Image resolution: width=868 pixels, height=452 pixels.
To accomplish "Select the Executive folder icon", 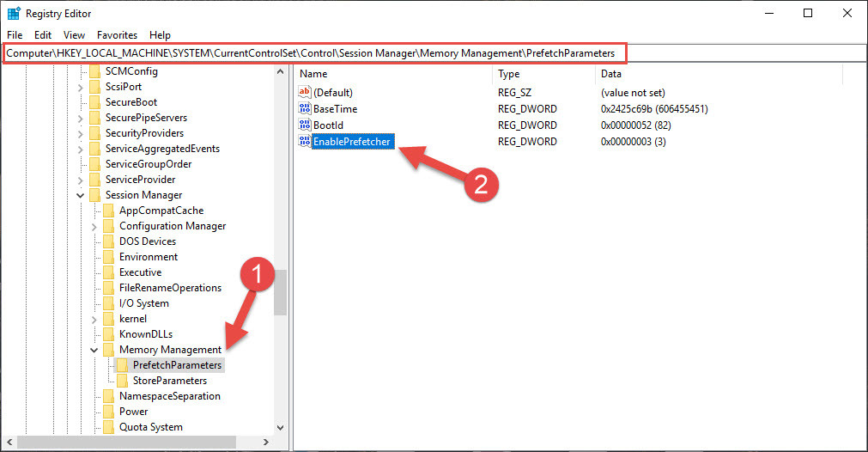I will pos(109,272).
